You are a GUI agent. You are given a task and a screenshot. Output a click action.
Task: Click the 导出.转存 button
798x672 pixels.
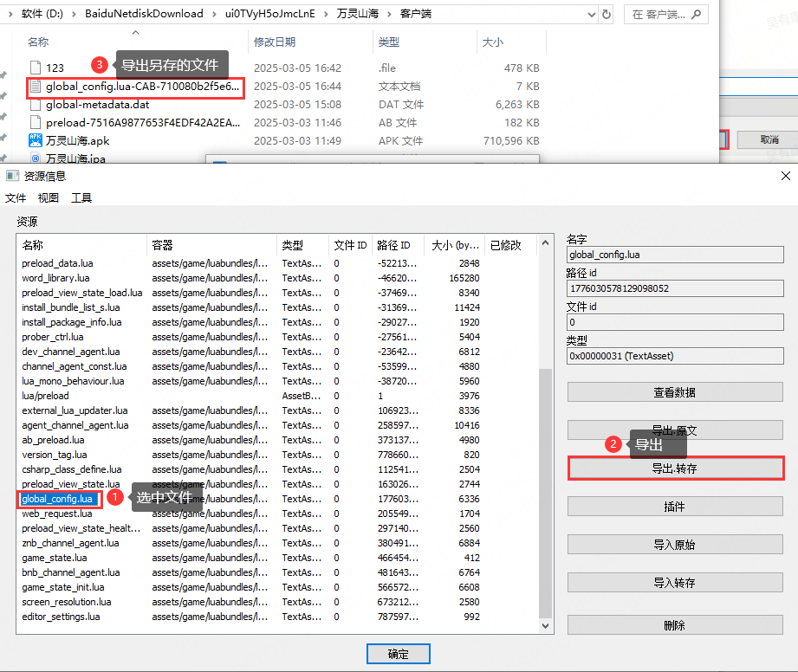click(675, 468)
